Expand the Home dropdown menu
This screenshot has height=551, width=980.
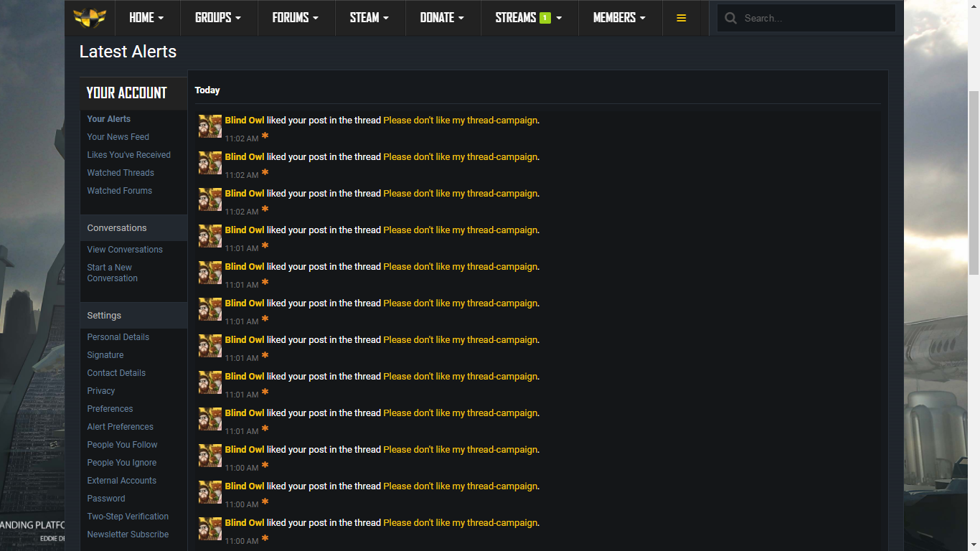click(146, 18)
